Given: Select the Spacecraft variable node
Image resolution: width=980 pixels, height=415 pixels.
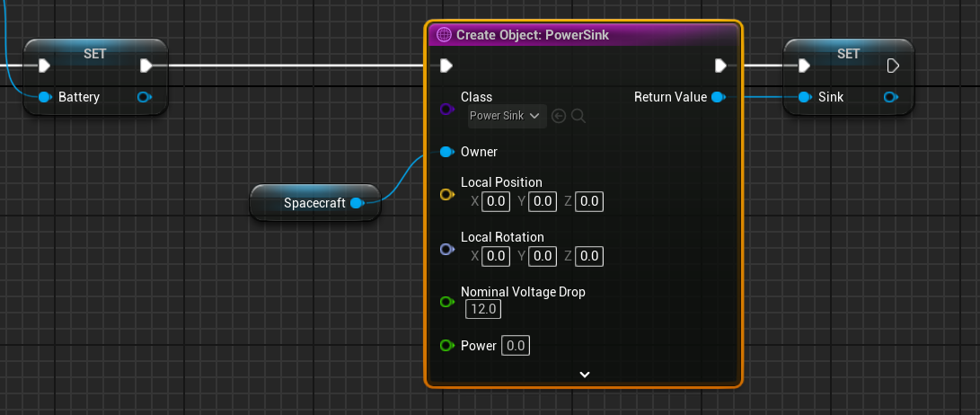Looking at the screenshot, I should 305,203.
